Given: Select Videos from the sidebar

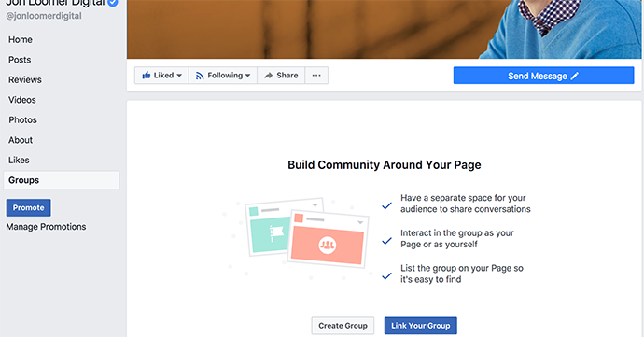Looking at the screenshot, I should [22, 100].
